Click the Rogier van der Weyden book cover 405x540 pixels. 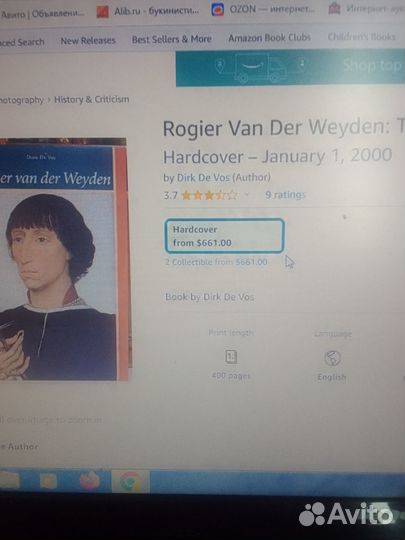click(x=64, y=259)
